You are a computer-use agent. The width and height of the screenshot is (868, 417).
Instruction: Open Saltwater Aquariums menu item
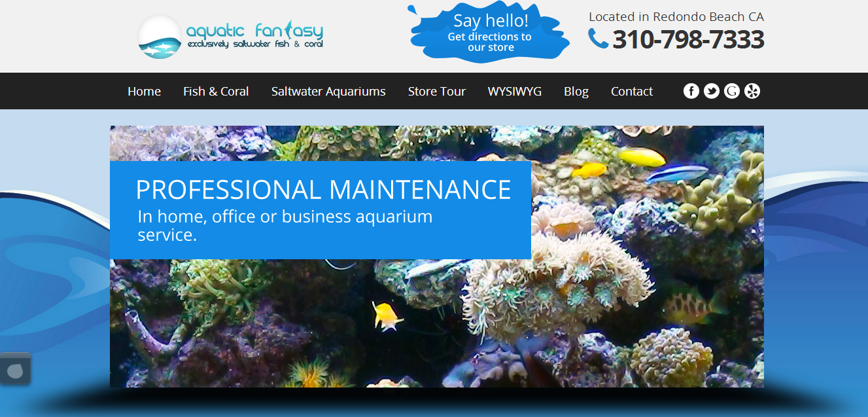(x=328, y=92)
